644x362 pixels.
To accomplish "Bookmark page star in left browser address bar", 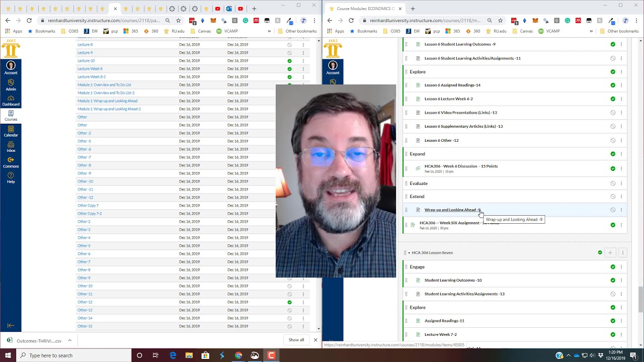I will (x=179, y=21).
